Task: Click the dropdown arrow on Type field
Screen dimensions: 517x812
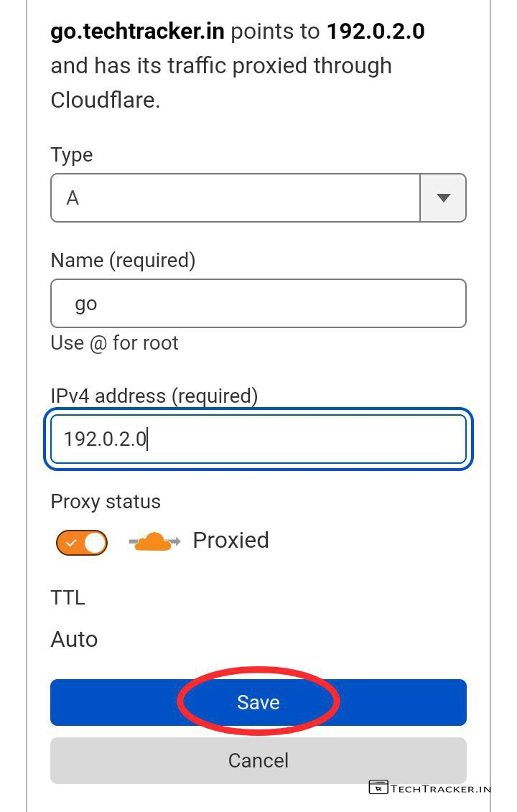Action: 443,198
